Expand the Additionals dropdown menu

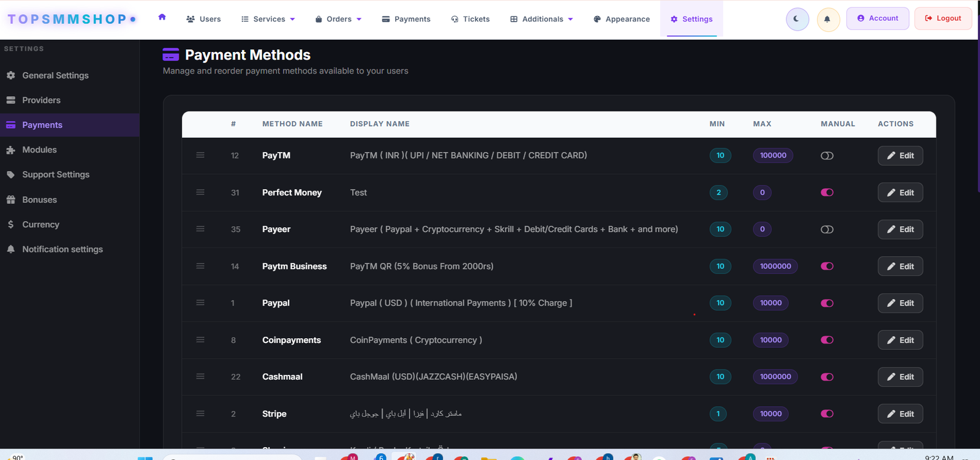point(542,19)
